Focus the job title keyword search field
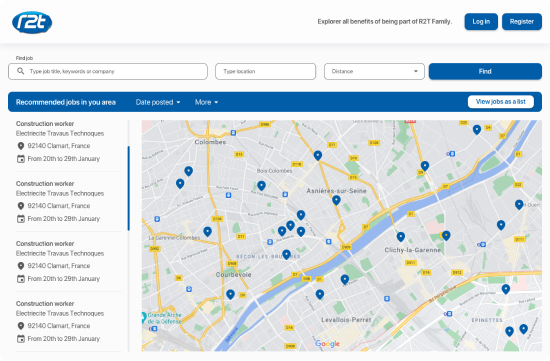The width and height of the screenshot is (550, 361). point(108,71)
